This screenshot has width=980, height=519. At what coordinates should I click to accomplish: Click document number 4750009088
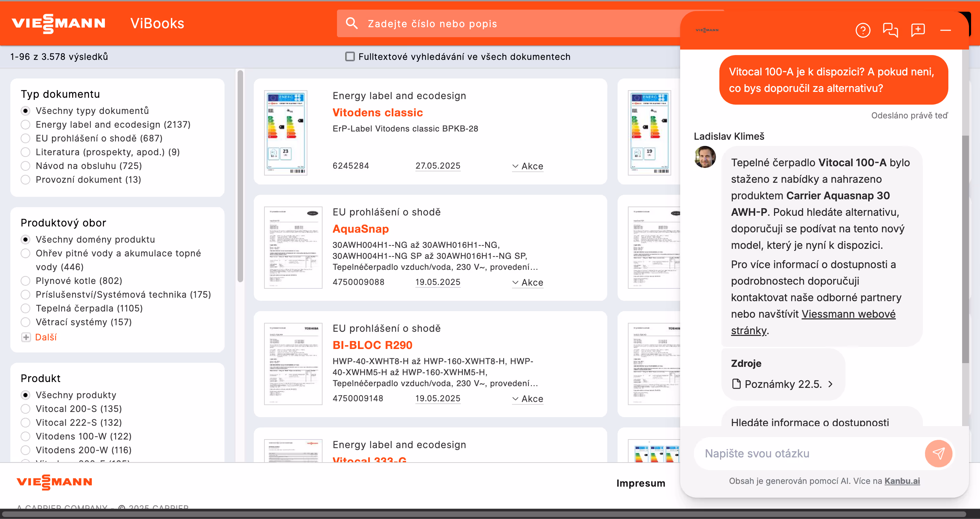pos(358,282)
